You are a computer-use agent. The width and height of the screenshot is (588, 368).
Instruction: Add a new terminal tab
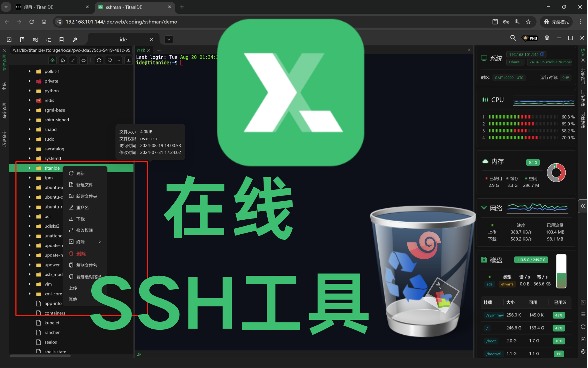coord(159,50)
